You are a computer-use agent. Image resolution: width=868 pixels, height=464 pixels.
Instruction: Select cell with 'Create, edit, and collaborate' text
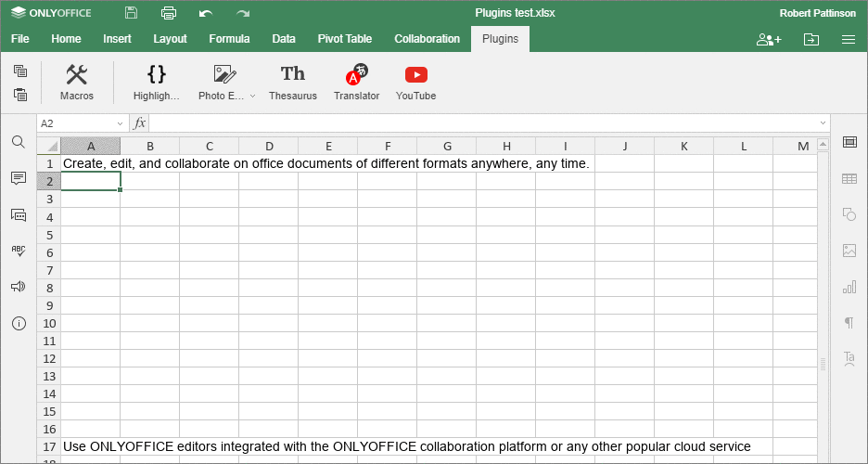90,163
